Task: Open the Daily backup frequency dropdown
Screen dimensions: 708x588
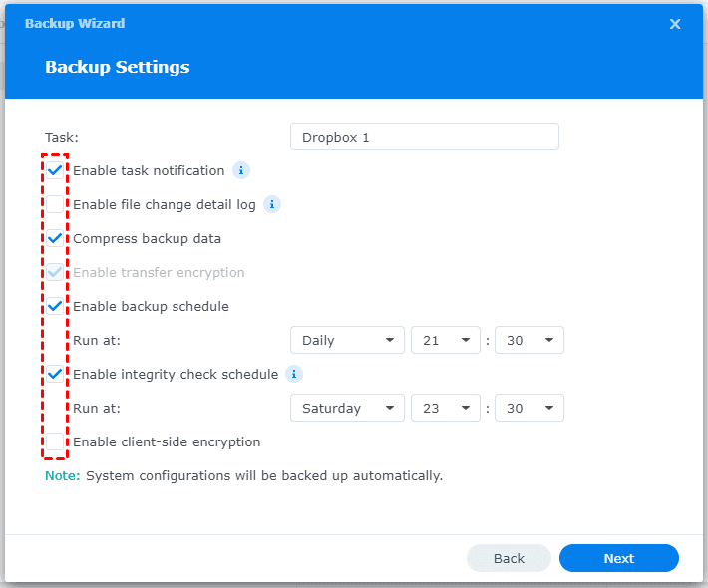Action: pos(347,340)
